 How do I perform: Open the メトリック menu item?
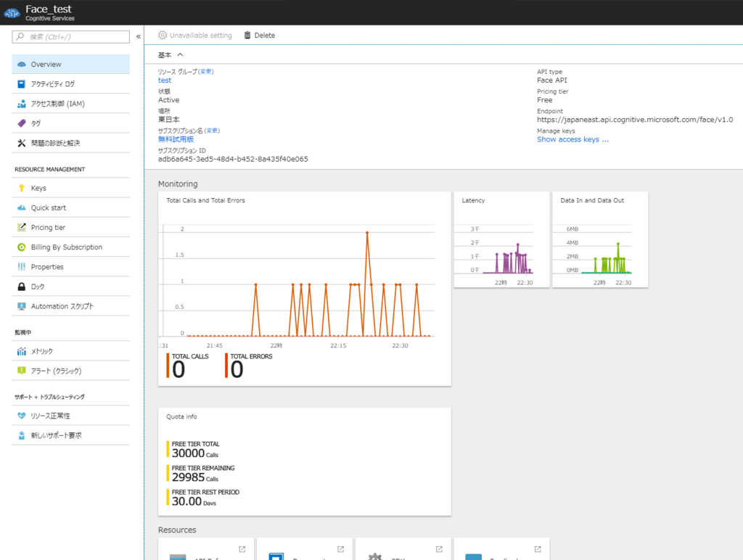[x=70, y=351]
